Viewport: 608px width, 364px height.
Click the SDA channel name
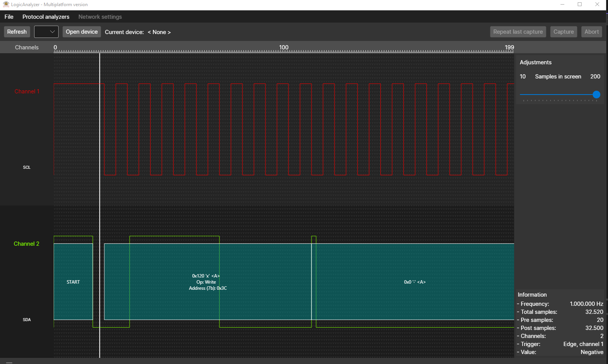point(26,320)
